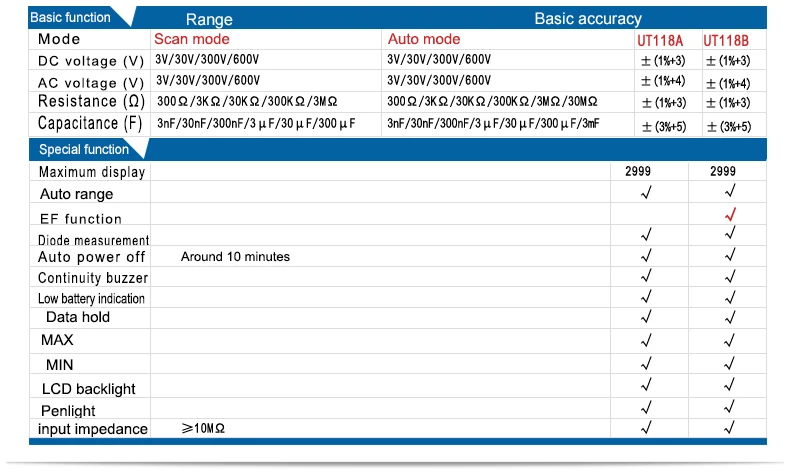Screen dimensions: 790x472
Task: Click the Low battery indication checkmark for UT118A
Action: coord(646,297)
